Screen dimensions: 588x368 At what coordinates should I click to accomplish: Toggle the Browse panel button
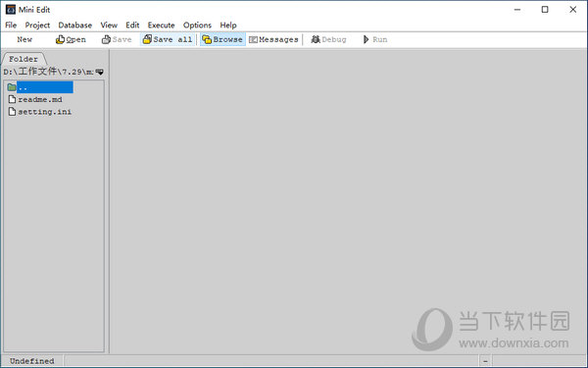coord(222,39)
